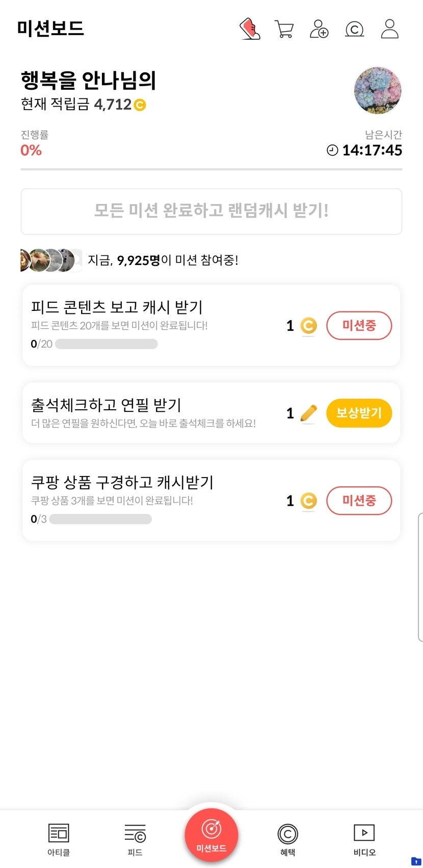Tap the 출석체크하고 연필 받기 mission title

click(107, 405)
